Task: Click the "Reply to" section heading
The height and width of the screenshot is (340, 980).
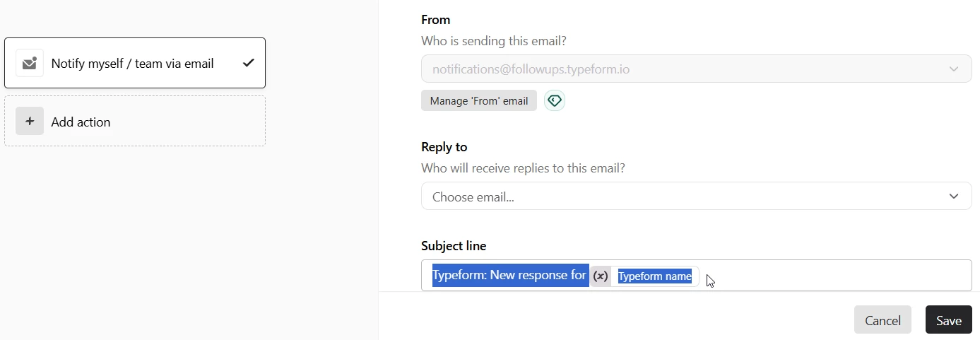Action: click(444, 147)
